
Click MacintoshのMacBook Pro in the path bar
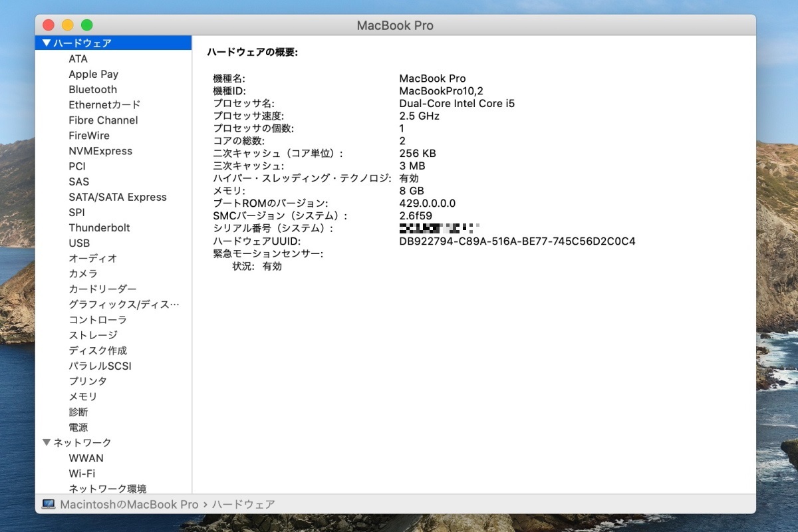(130, 504)
